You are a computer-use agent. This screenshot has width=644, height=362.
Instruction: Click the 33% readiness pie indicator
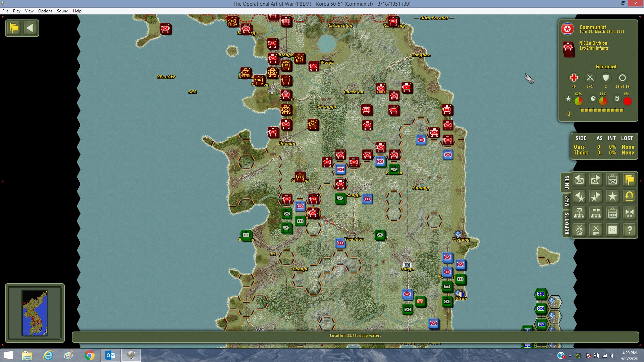[x=603, y=101]
